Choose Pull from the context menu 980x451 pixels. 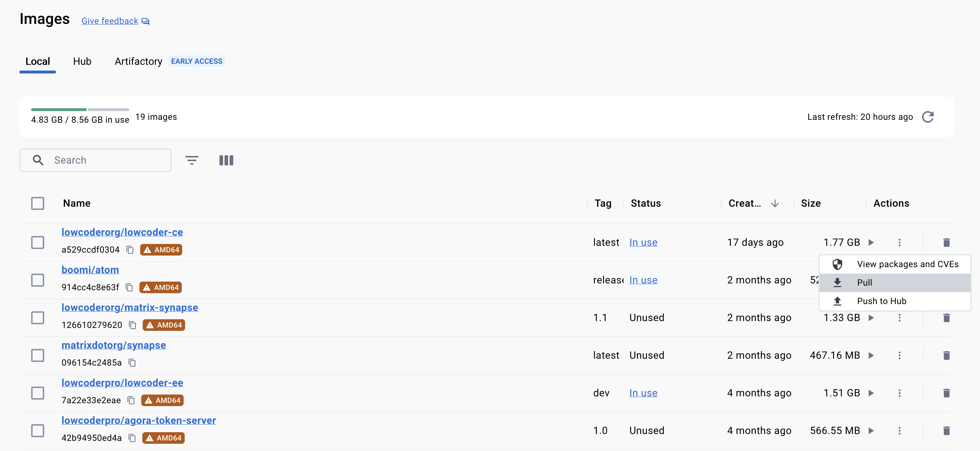point(864,283)
